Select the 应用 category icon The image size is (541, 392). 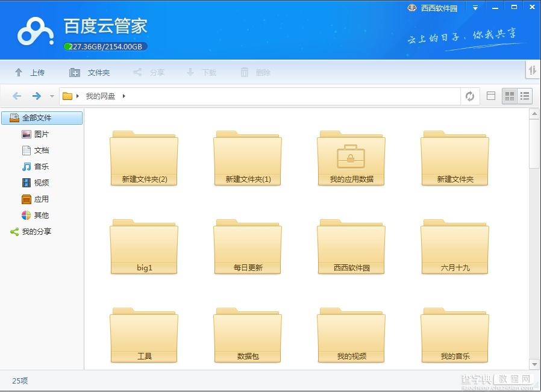[x=27, y=199]
